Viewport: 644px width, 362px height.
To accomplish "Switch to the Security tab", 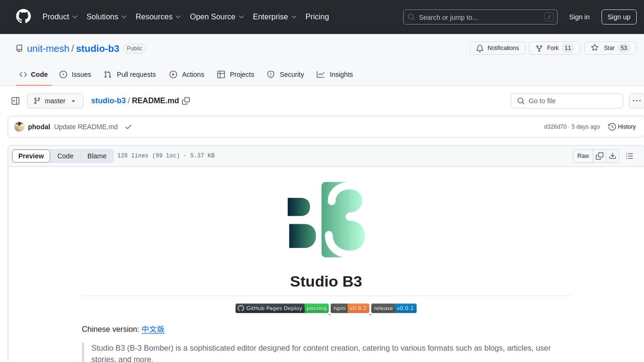I will click(x=286, y=74).
